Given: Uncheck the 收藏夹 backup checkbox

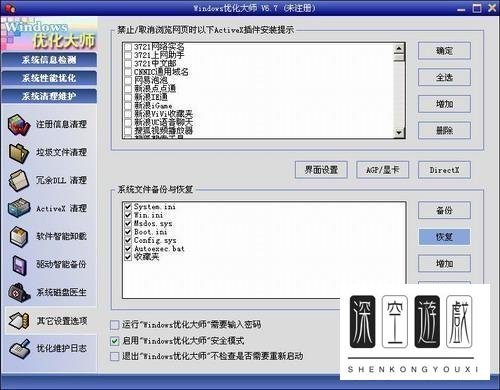Looking at the screenshot, I should coord(128,257).
